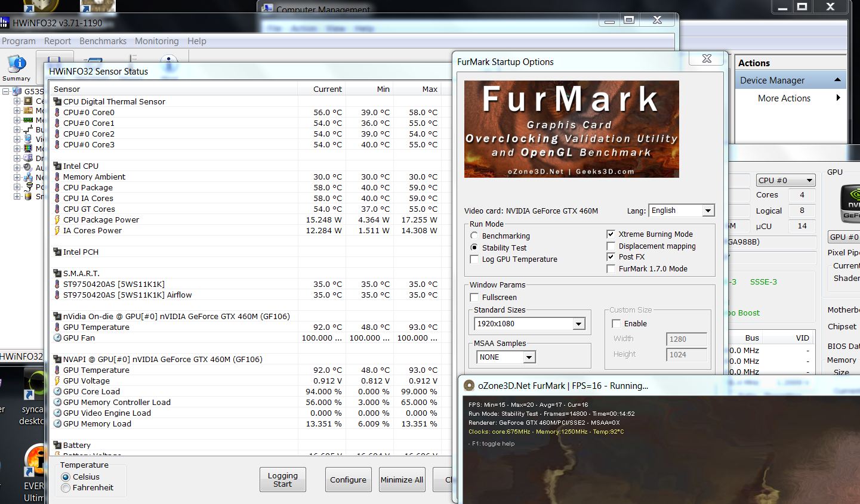Select the G53S computer icon in the tree
Screen dimensions: 860x504
[x=17, y=91]
